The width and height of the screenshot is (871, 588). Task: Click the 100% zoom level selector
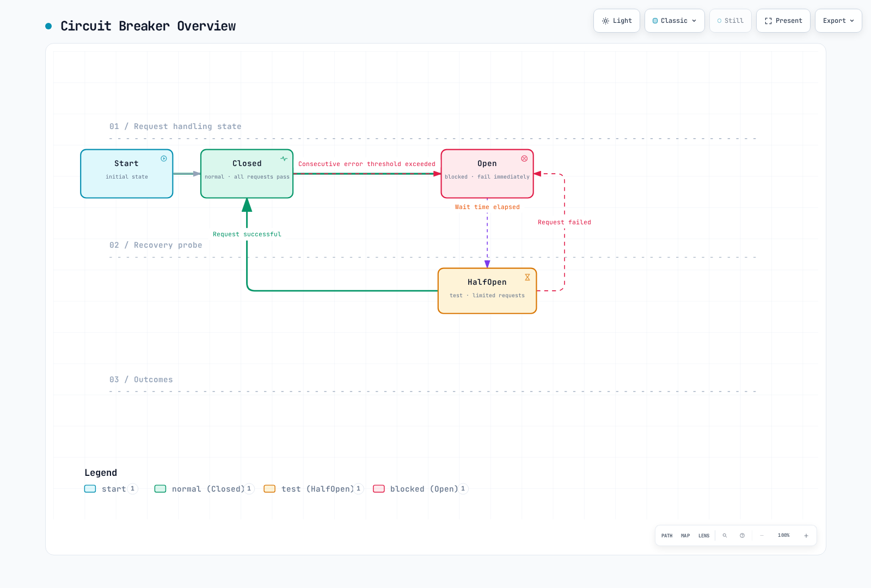[784, 536]
